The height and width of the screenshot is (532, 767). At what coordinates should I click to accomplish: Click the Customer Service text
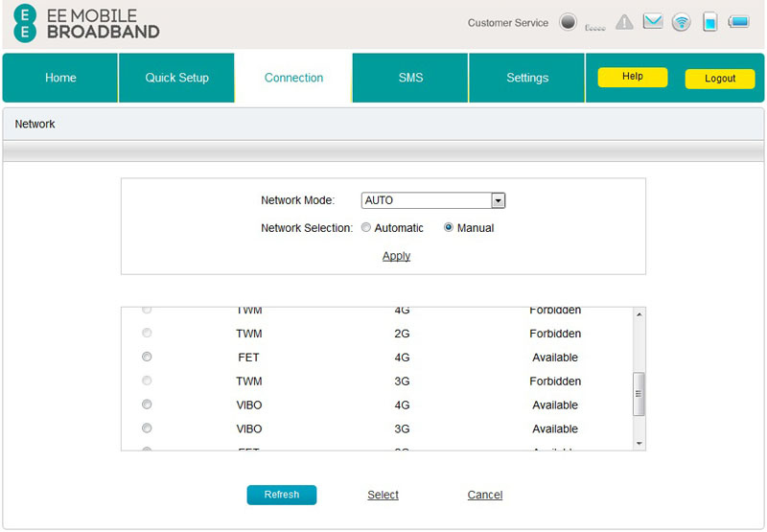508,23
